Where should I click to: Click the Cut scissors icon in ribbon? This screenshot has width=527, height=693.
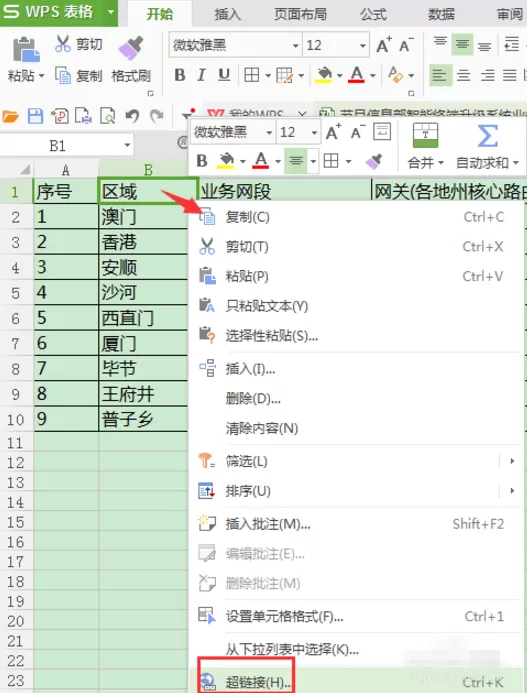(63, 44)
